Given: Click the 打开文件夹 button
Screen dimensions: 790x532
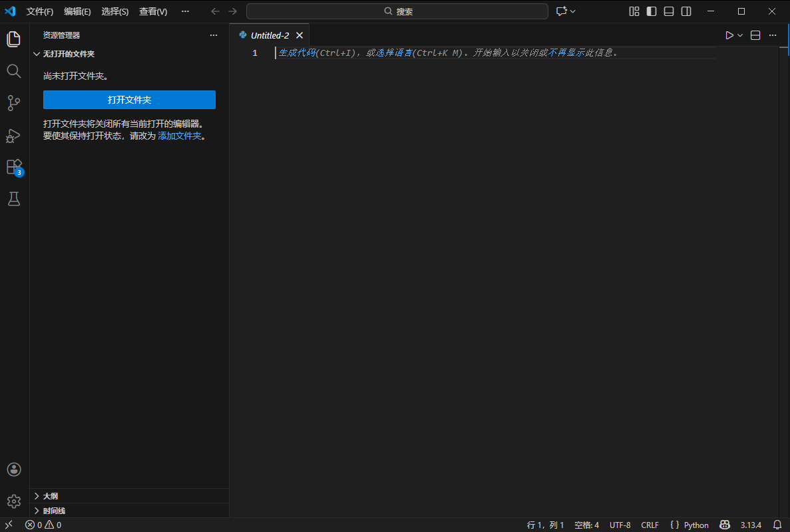Looking at the screenshot, I should (x=129, y=100).
